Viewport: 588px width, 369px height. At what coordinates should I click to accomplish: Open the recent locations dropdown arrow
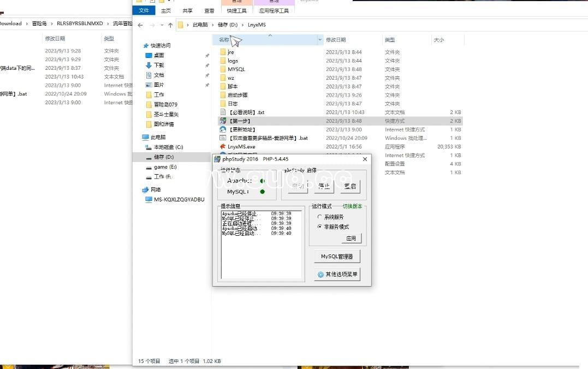(162, 25)
